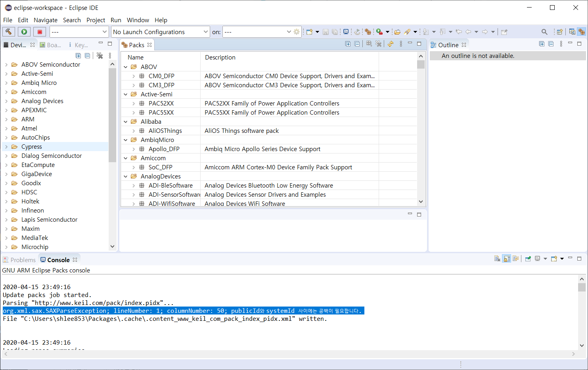The width and height of the screenshot is (588, 370).
Task: Open the Project menu
Action: point(96,20)
